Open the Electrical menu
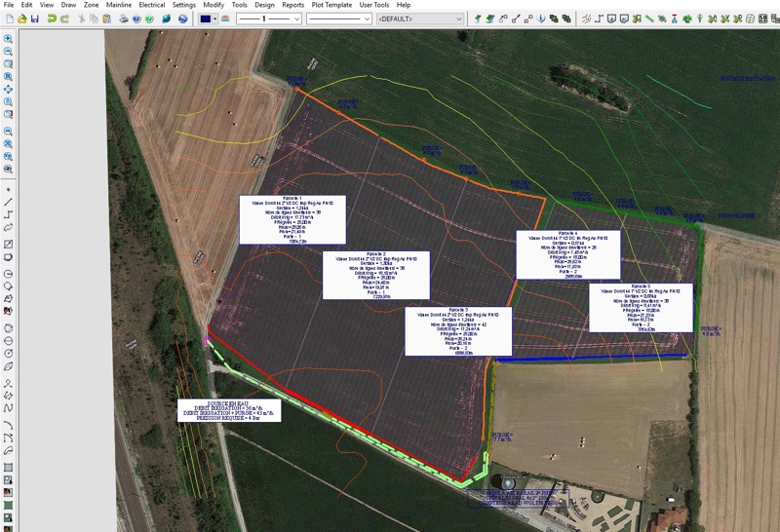 click(x=151, y=5)
